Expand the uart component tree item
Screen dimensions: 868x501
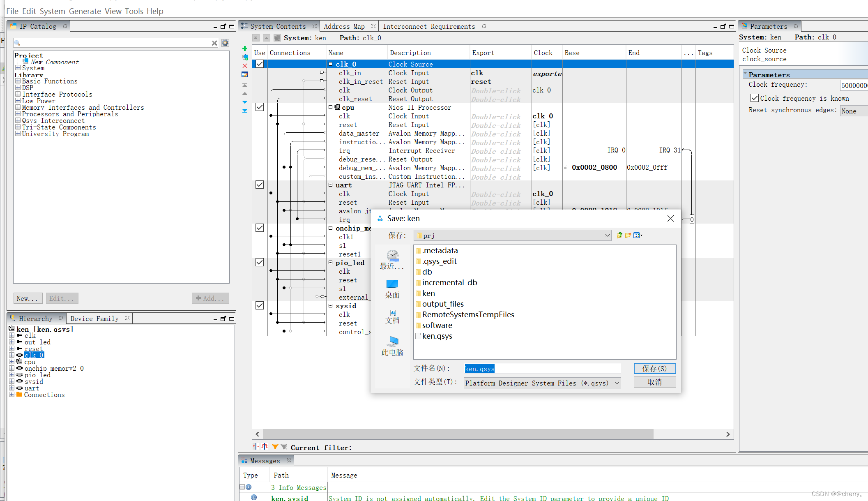(12, 388)
